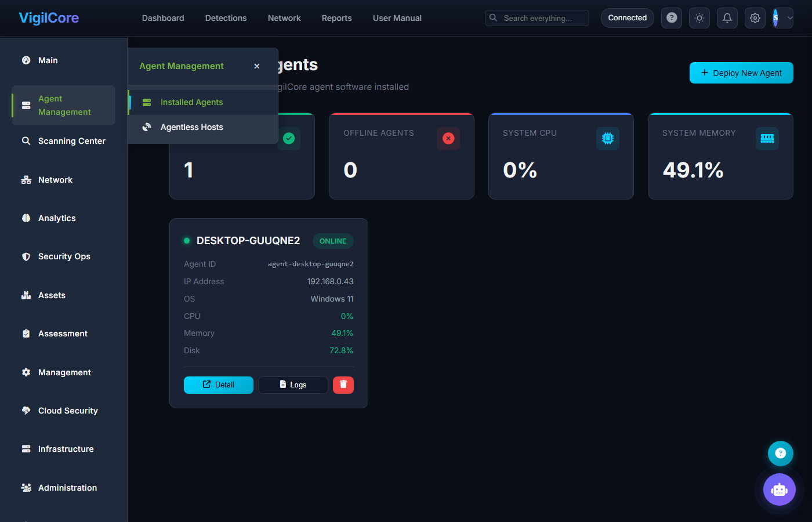Close the Agent Management flyout panel
812x522 pixels.
(257, 66)
